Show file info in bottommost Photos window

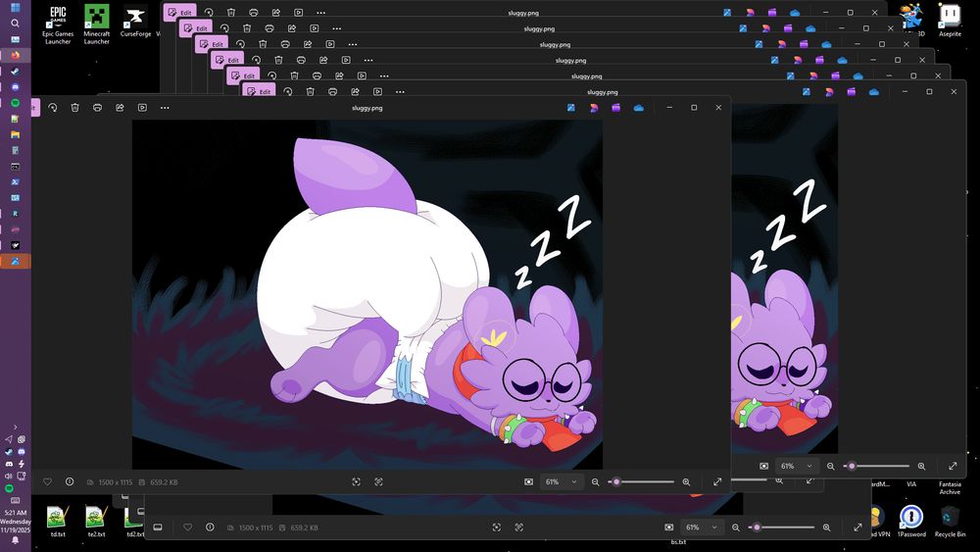(210, 527)
